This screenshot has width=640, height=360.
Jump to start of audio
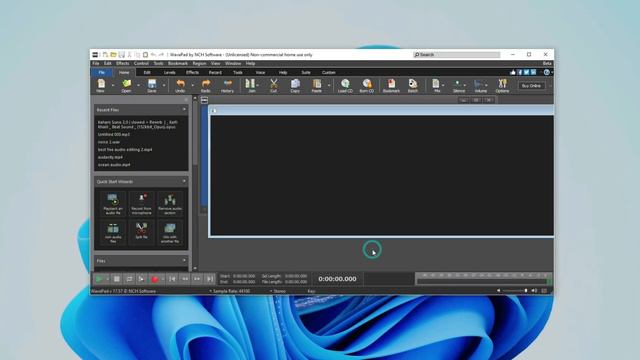[x=172, y=279]
